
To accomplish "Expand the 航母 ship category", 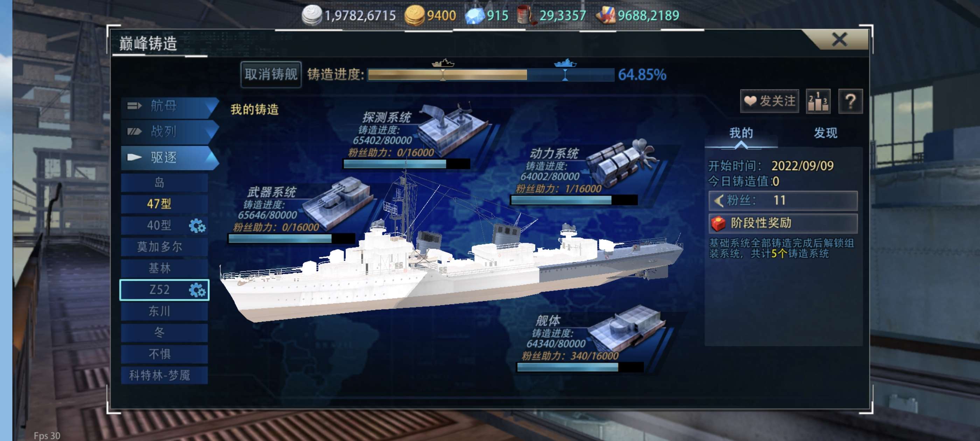I will [170, 106].
